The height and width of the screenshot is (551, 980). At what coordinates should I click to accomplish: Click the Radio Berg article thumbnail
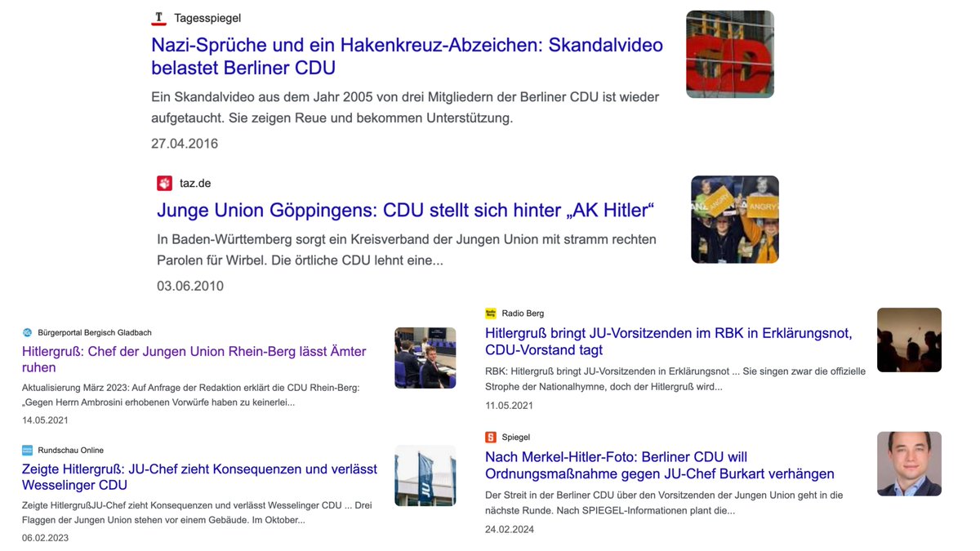pos(909,340)
